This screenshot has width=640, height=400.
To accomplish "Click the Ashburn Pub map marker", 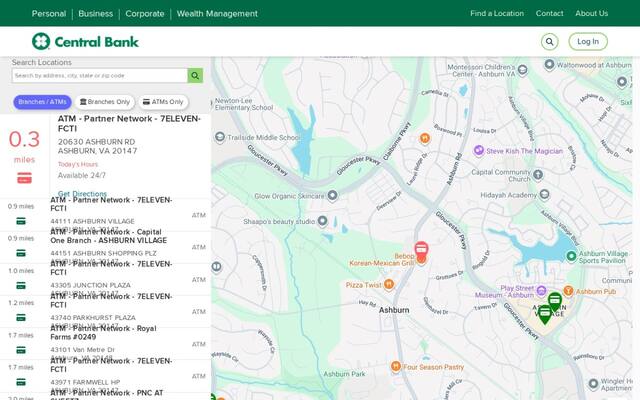I will click(568, 291).
